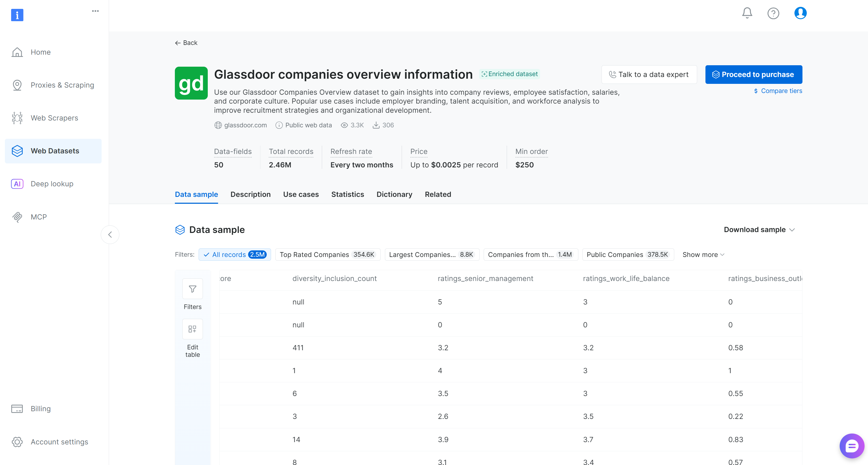Go Back to the previous page
The width and height of the screenshot is (868, 465).
click(x=186, y=43)
